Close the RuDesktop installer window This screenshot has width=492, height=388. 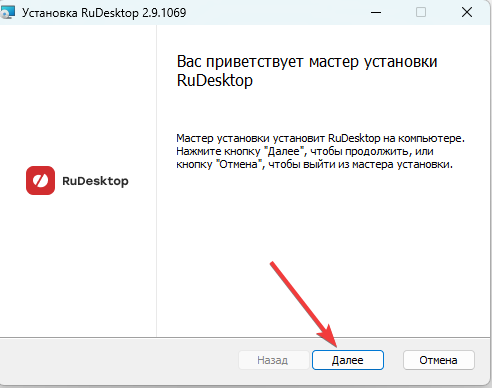point(467,12)
